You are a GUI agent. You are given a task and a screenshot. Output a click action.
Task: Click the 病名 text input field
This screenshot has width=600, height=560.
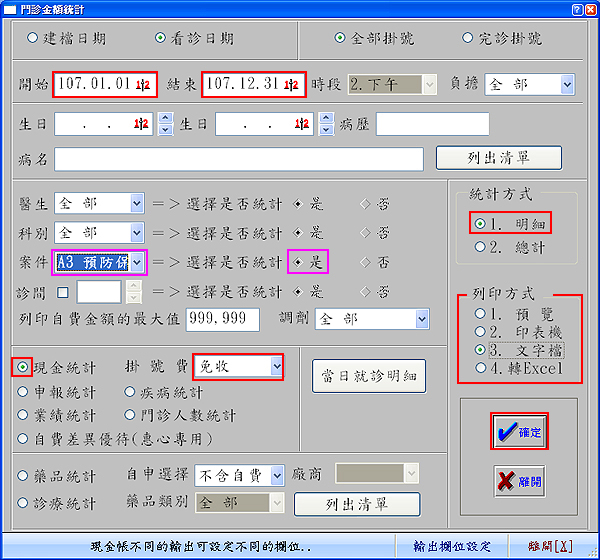[x=238, y=159]
